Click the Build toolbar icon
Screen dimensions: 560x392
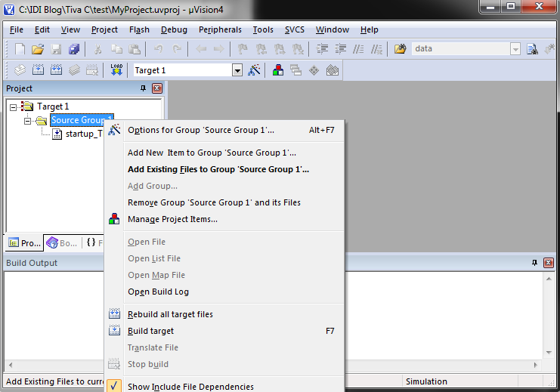(39, 69)
